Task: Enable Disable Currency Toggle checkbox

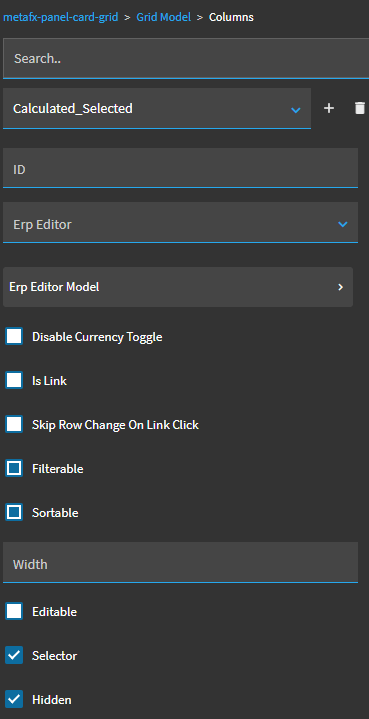Action: click(x=14, y=337)
